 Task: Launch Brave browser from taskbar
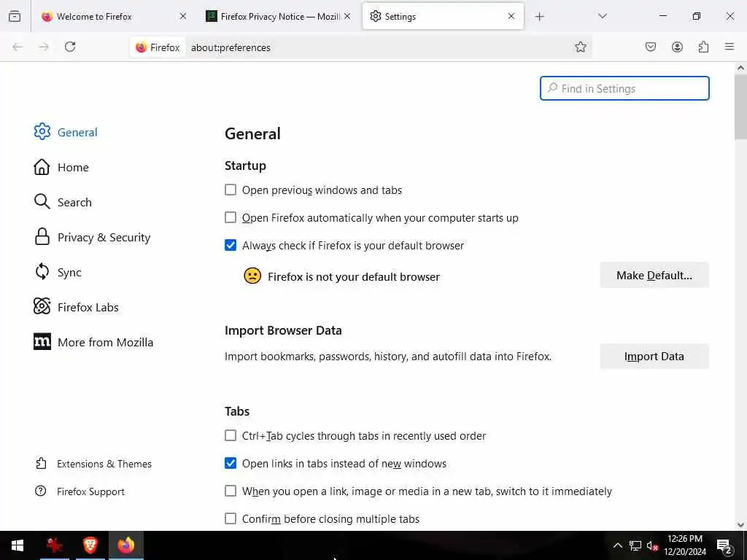(90, 545)
